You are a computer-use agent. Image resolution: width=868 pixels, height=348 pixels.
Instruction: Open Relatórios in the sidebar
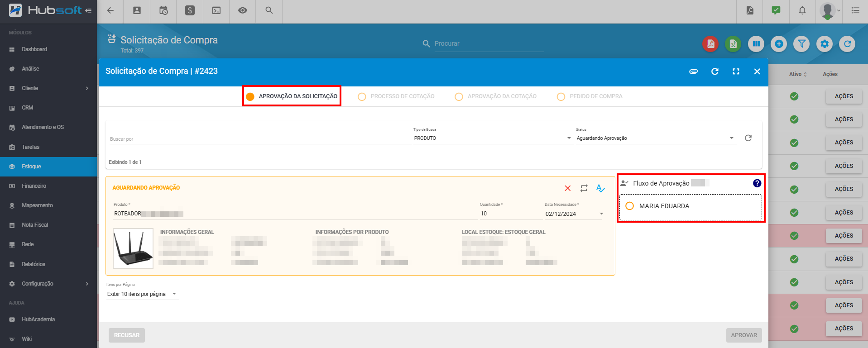(x=48, y=264)
